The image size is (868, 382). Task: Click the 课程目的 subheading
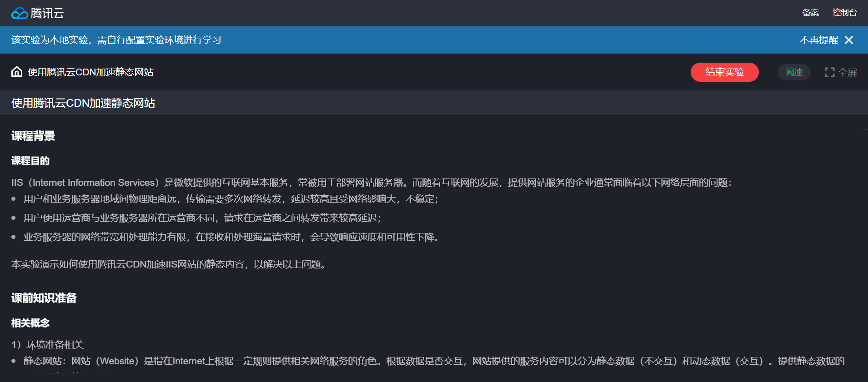[x=30, y=161]
